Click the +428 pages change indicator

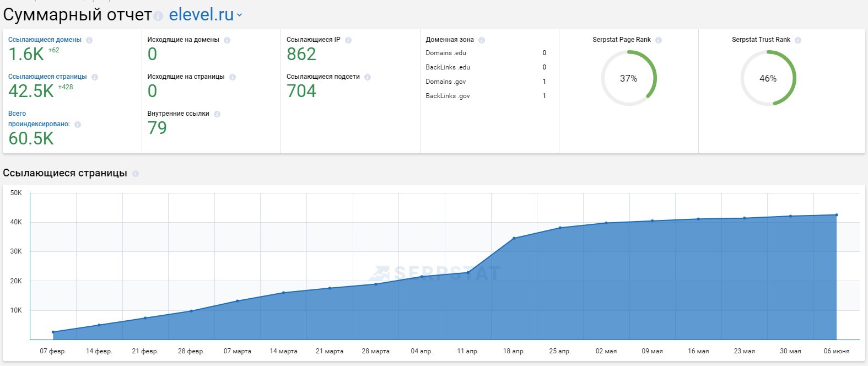(x=66, y=87)
